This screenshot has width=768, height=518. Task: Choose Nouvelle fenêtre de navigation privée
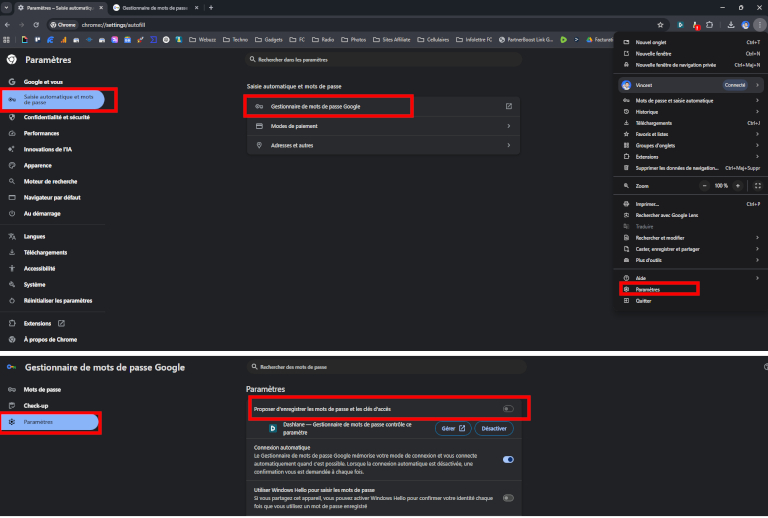click(x=691, y=65)
